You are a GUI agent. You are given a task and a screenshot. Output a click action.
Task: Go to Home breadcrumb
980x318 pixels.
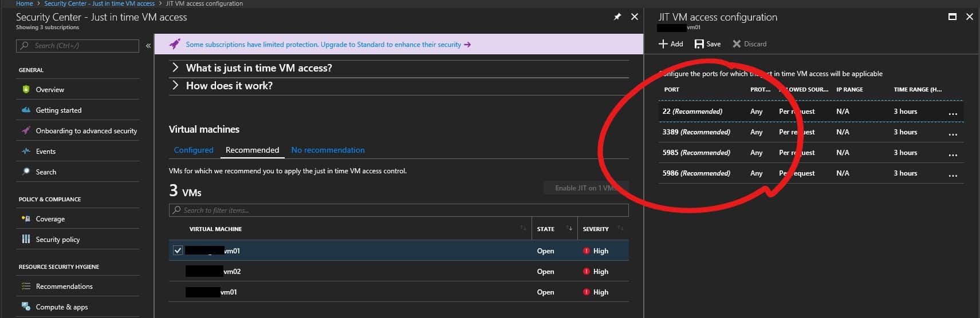(24, 3)
